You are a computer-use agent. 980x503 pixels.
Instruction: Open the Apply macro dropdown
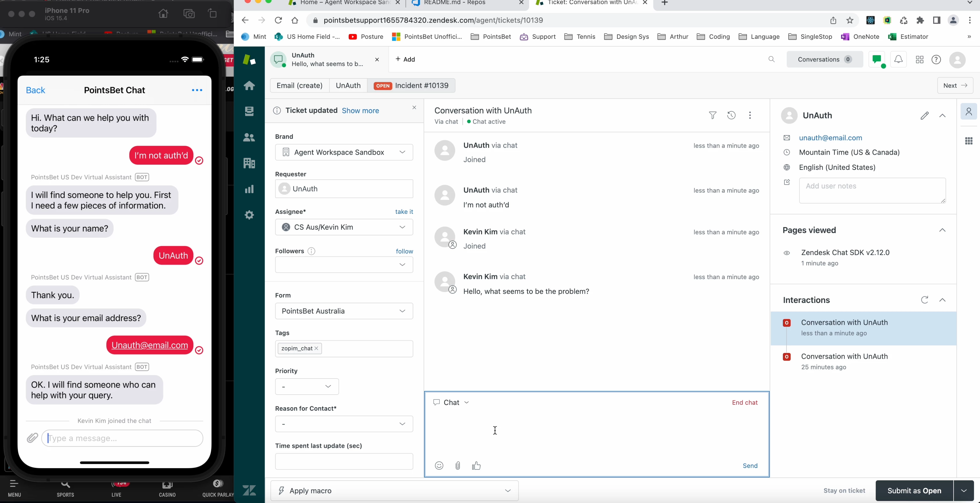pos(394,491)
